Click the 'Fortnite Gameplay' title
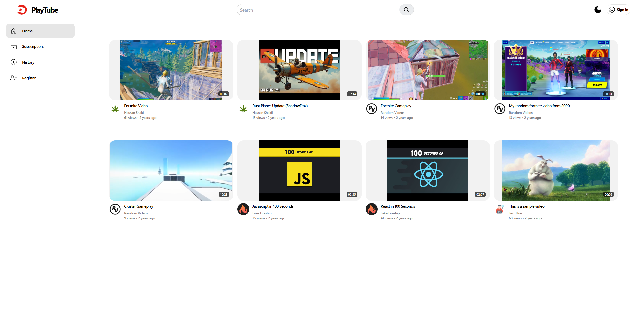The height and width of the screenshot is (328, 644). click(x=396, y=106)
